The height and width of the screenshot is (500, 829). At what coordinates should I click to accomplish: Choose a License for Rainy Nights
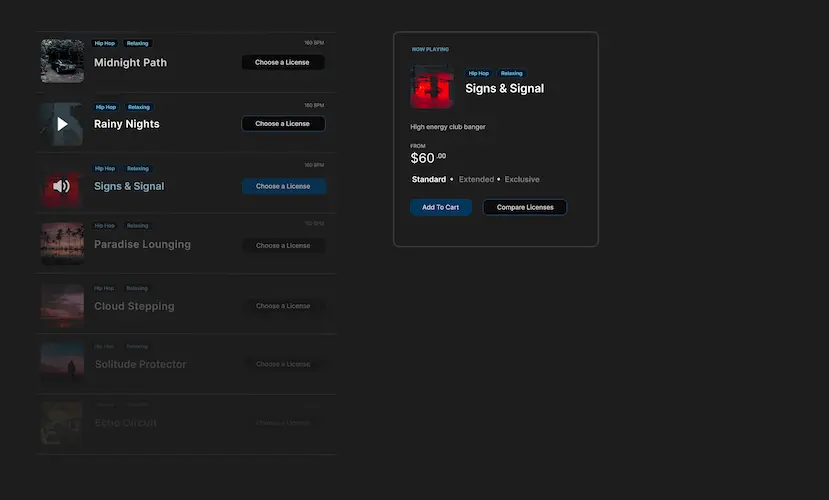(283, 124)
